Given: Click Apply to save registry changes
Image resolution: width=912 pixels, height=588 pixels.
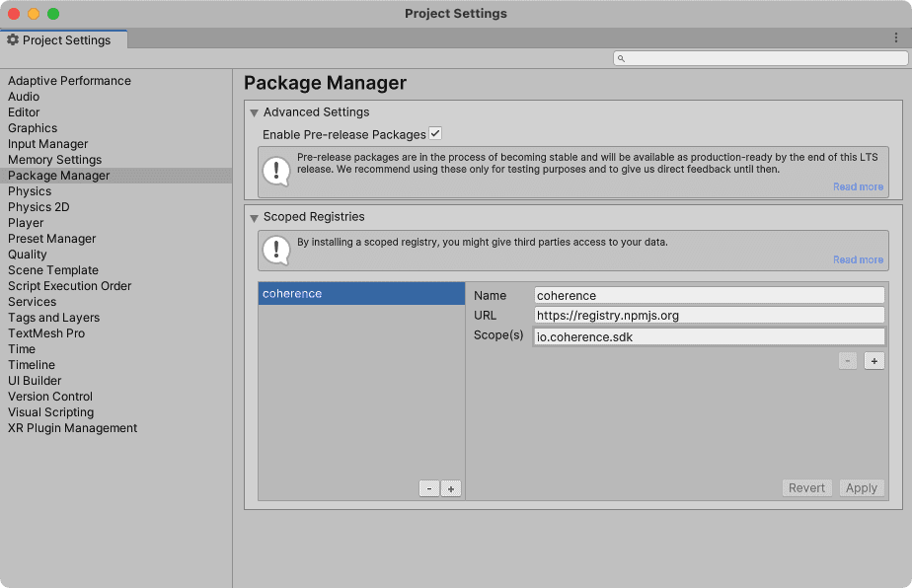Looking at the screenshot, I should (861, 487).
